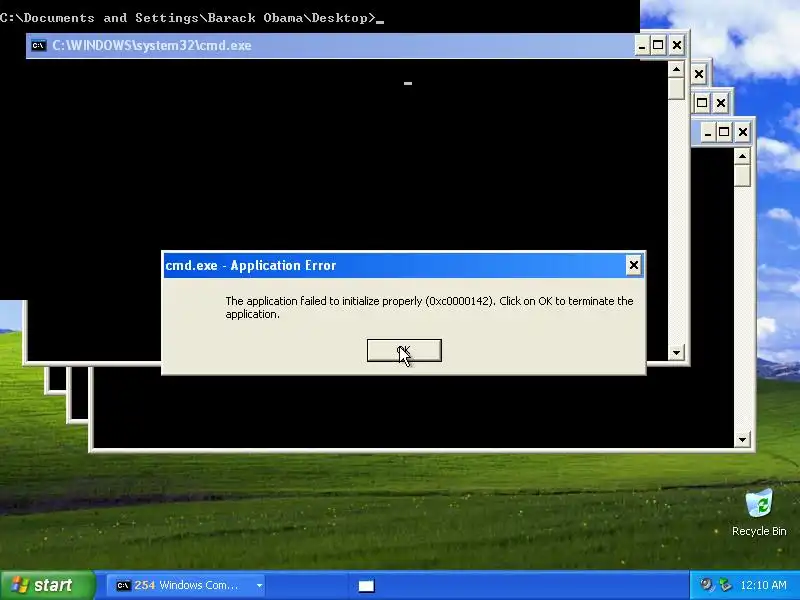Close the third stacked cmd window behind
Viewport: 800px width, 600px height.
720,103
